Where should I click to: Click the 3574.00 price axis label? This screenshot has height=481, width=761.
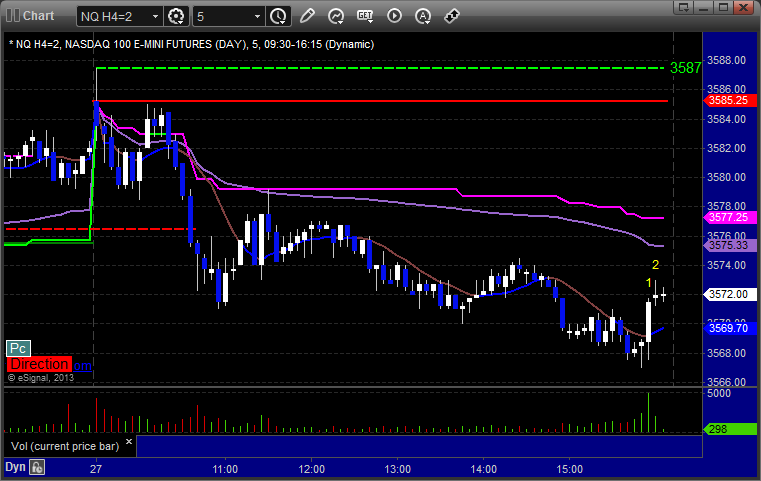click(x=727, y=265)
